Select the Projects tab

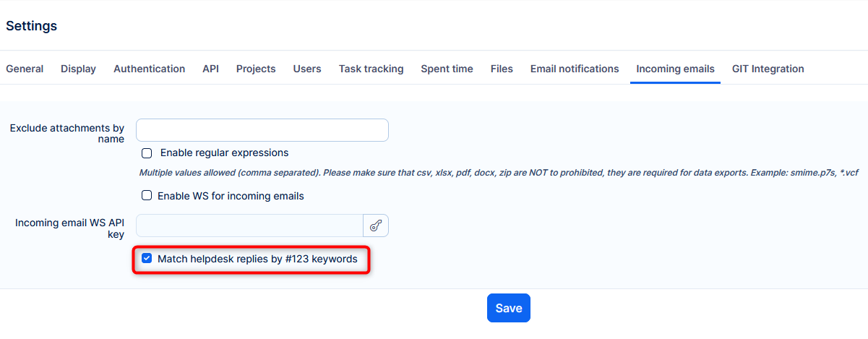(x=256, y=69)
